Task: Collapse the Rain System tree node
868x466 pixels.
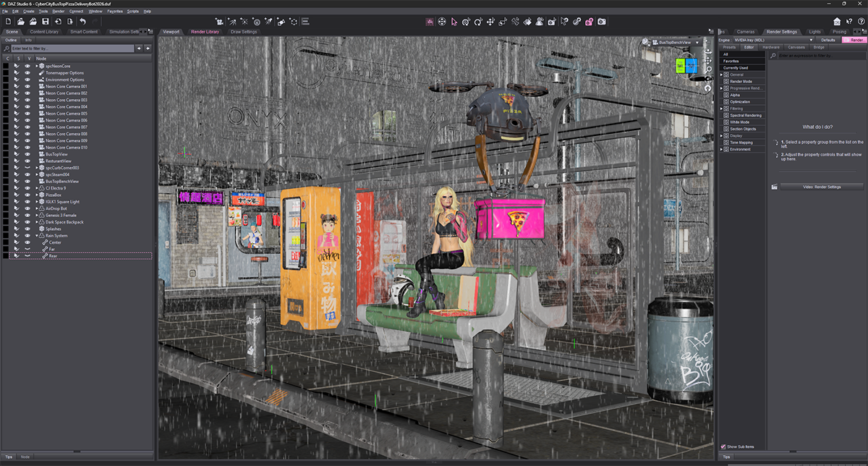Action: click(37, 236)
